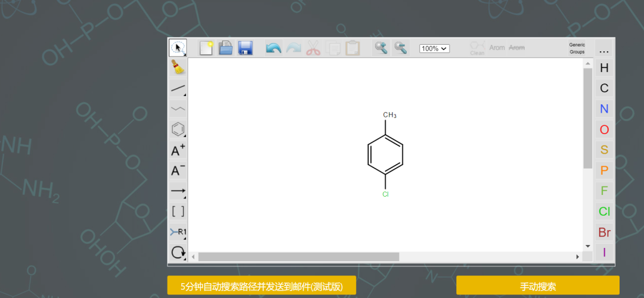Apply Arom aromatize

497,48
